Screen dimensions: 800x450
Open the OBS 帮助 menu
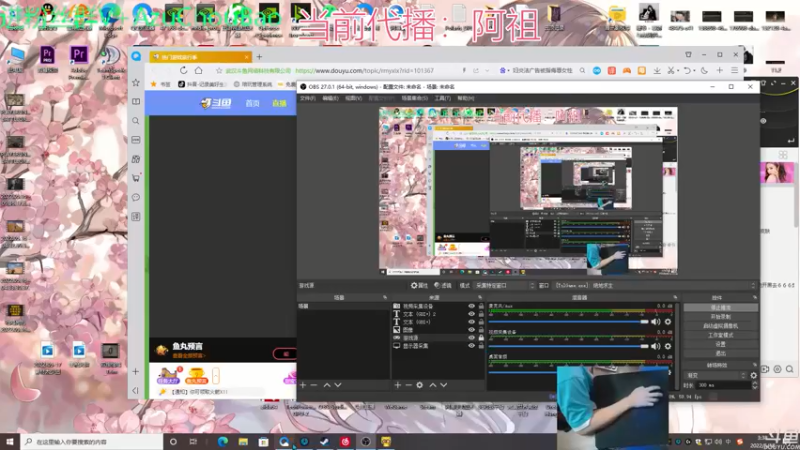coord(465,98)
